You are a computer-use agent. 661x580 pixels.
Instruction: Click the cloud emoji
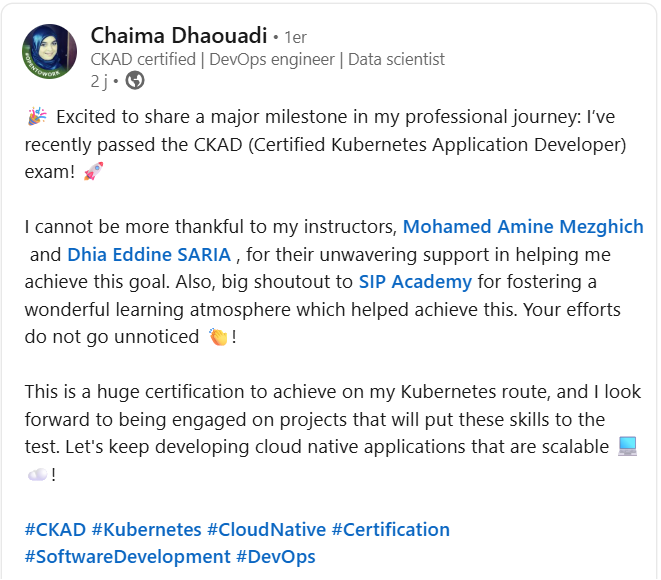pos(38,475)
